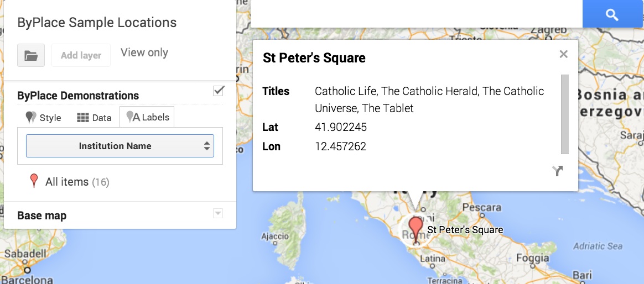Switch to the Style tab
Image resolution: width=644 pixels, height=284 pixels.
click(43, 118)
